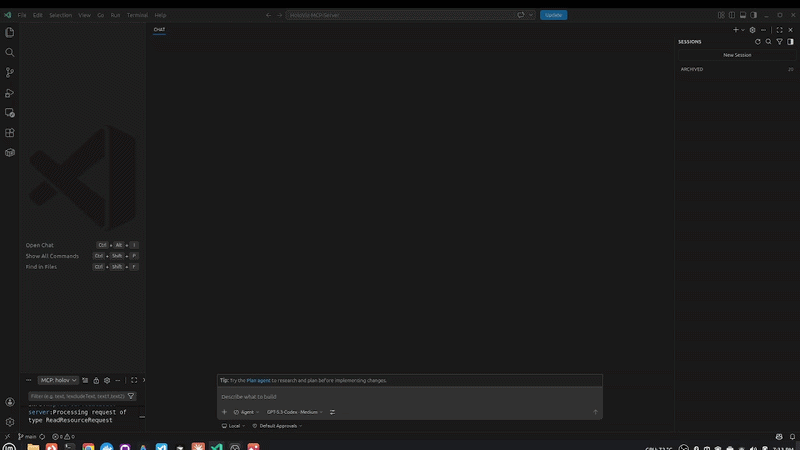Open the Explorer view in activity bar

point(10,32)
